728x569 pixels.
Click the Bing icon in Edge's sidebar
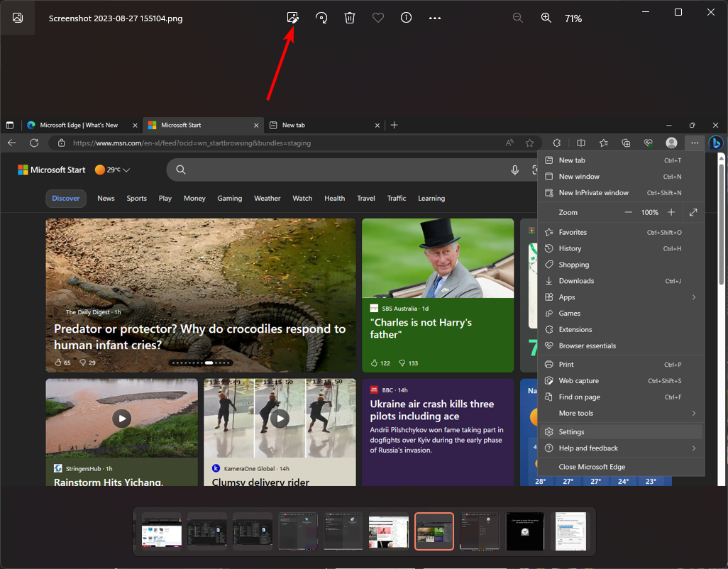(716, 143)
